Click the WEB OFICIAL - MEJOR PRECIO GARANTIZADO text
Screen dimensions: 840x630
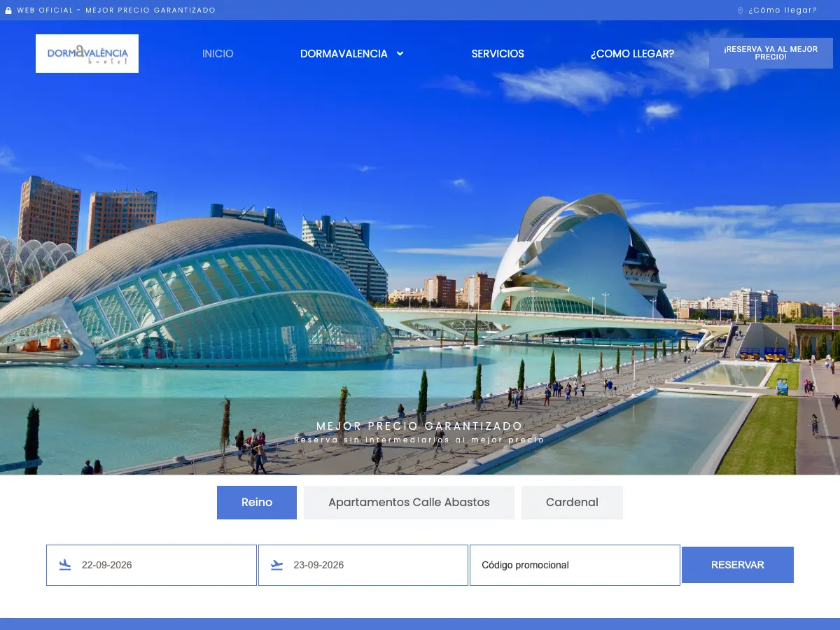coord(116,10)
